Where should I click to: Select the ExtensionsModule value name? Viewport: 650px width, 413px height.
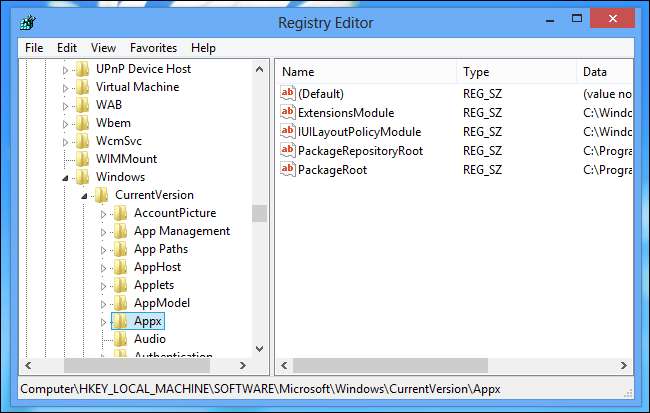346,113
